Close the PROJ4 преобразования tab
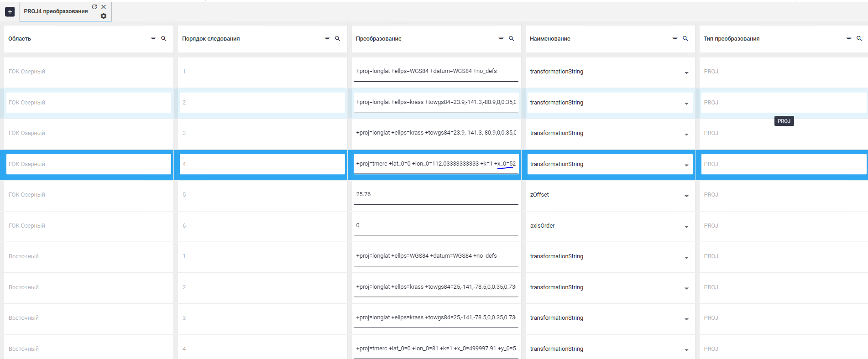This screenshot has height=359, width=868. pos(104,7)
